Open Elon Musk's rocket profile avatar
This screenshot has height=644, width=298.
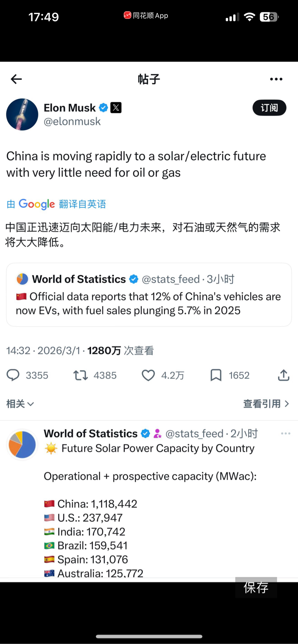tap(22, 115)
